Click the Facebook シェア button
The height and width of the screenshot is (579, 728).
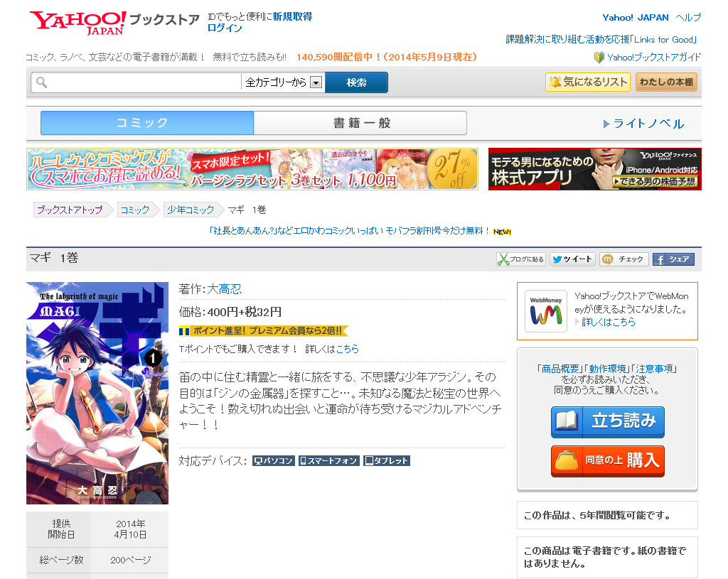[x=674, y=259]
